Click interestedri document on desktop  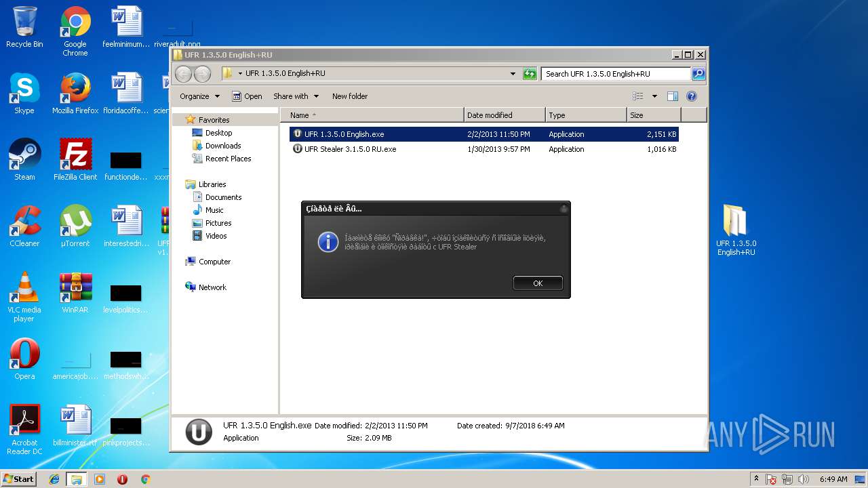(x=126, y=226)
